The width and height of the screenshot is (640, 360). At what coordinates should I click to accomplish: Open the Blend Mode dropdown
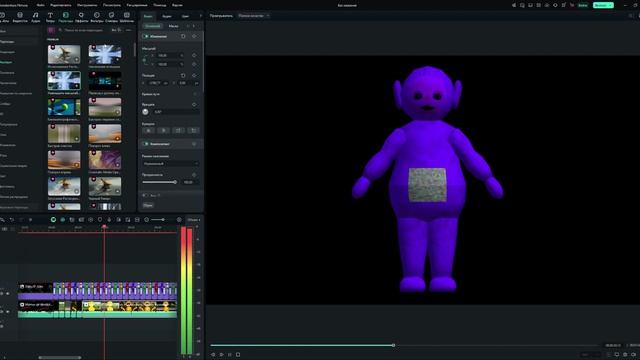[171, 164]
